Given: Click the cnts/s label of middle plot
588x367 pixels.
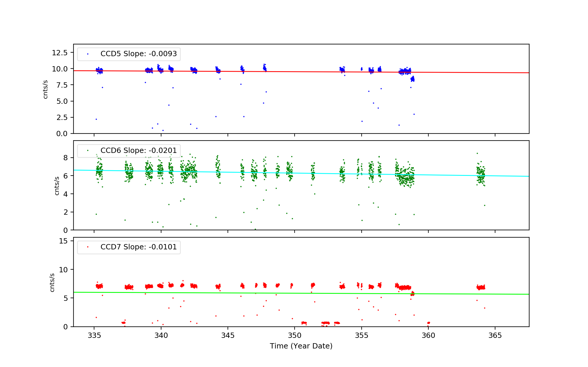Looking at the screenshot, I should [57, 186].
